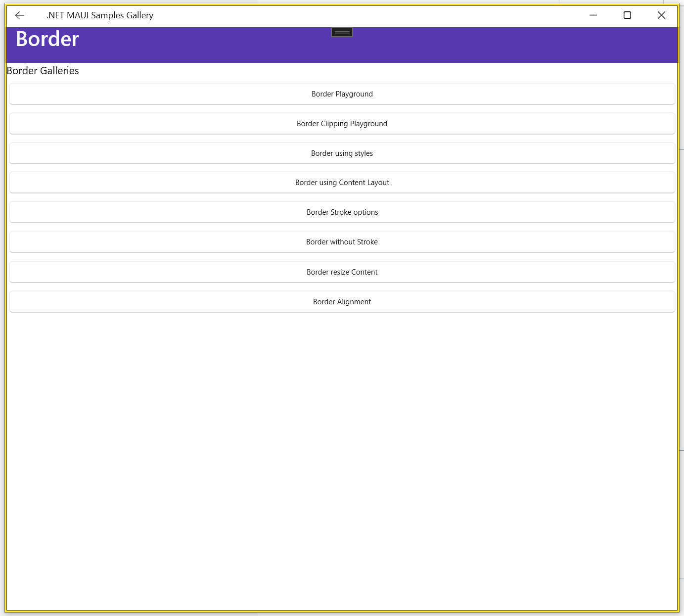Click the Border Galleries section label

click(x=43, y=71)
